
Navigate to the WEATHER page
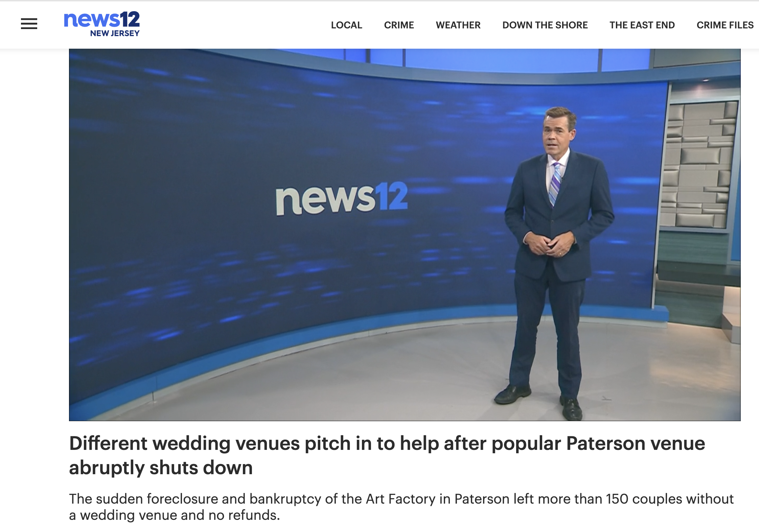click(458, 25)
